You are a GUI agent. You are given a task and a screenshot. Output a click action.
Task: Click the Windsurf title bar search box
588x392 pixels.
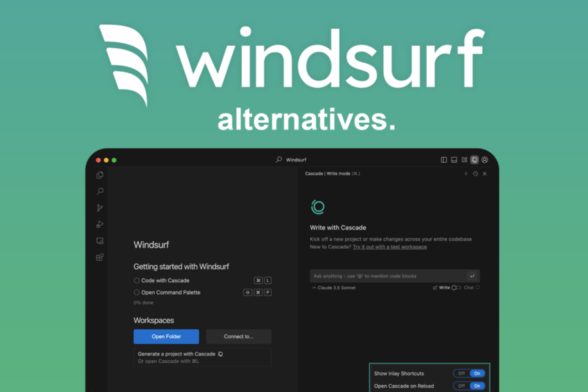291,160
